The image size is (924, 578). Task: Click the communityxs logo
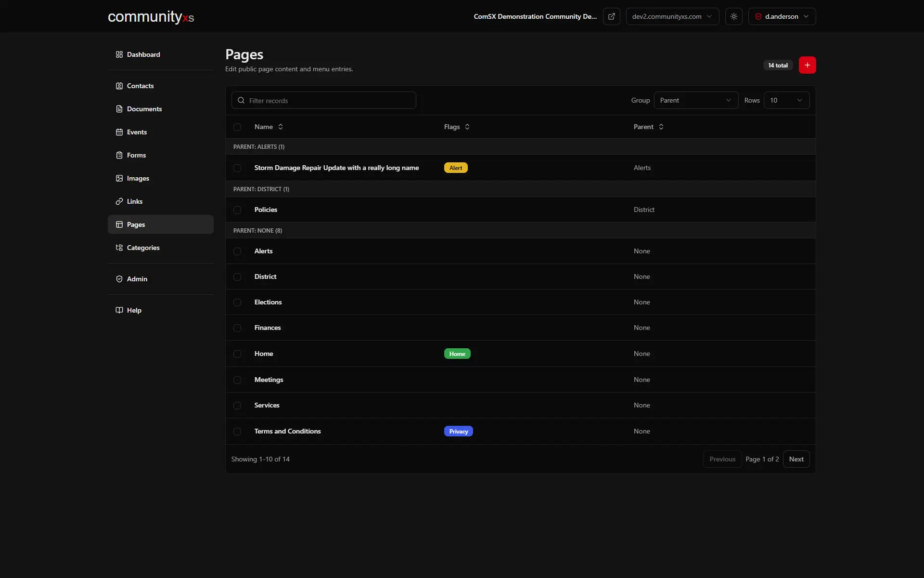[x=151, y=17]
